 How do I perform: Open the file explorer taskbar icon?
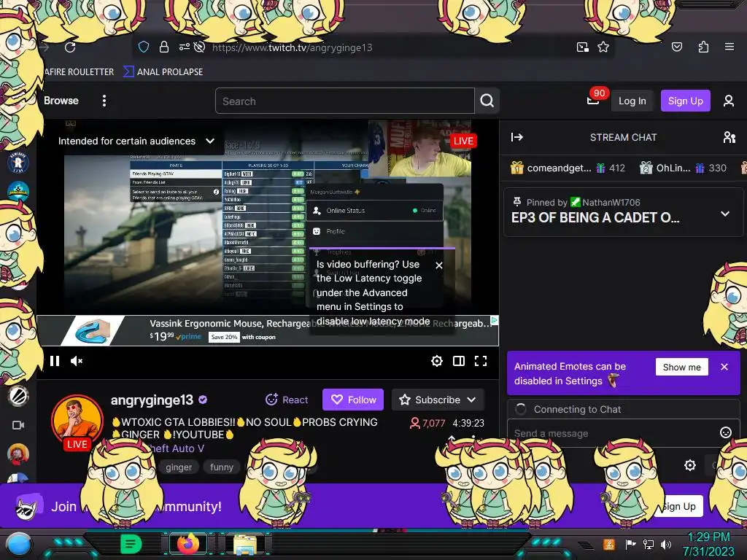pos(245,545)
